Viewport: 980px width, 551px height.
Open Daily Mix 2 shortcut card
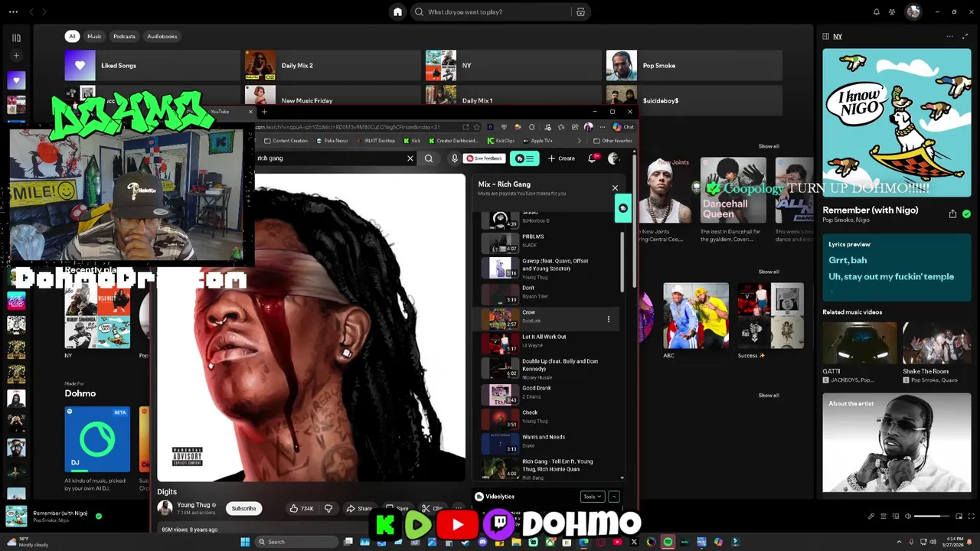pos(332,66)
